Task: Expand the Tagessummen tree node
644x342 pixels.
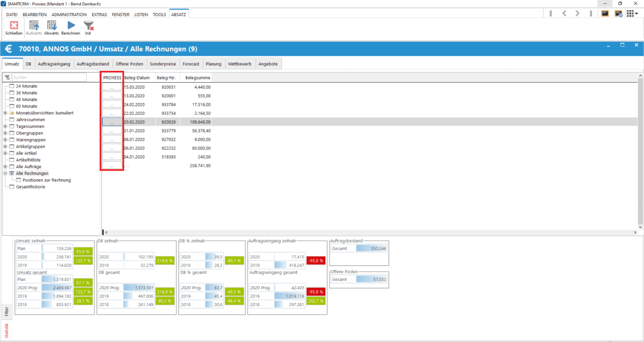Action: [x=6, y=126]
